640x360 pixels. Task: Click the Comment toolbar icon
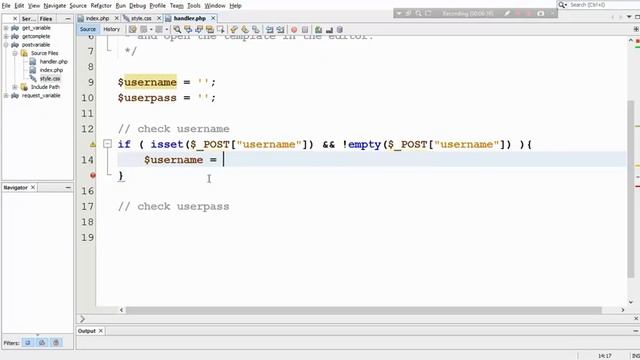coord(318,29)
